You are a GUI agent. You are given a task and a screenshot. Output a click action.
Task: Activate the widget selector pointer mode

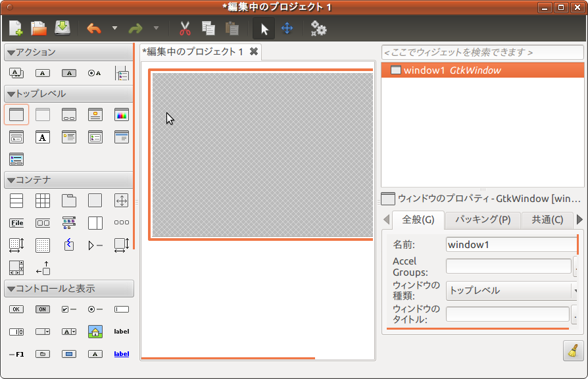point(263,28)
